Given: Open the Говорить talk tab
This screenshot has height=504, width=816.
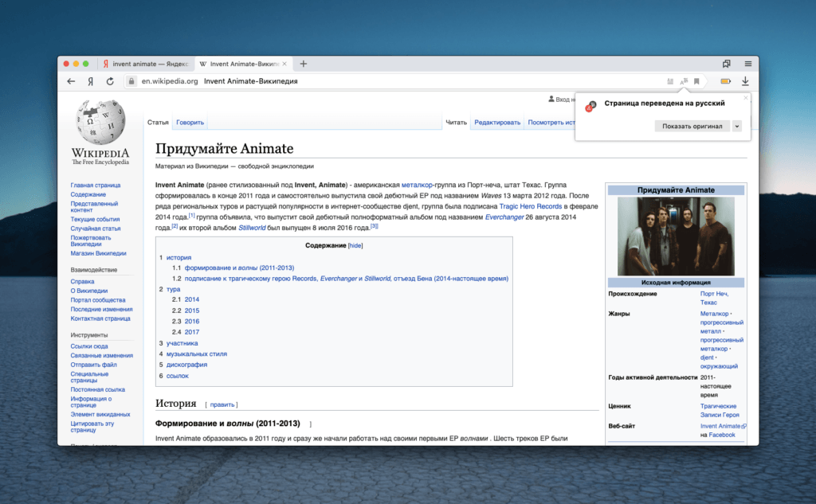Looking at the screenshot, I should [x=190, y=123].
